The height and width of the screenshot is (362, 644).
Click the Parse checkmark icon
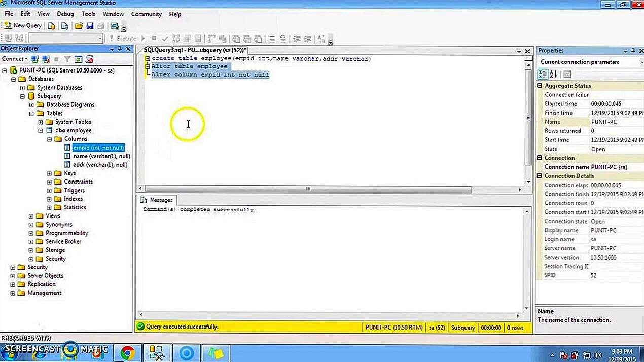(x=165, y=38)
